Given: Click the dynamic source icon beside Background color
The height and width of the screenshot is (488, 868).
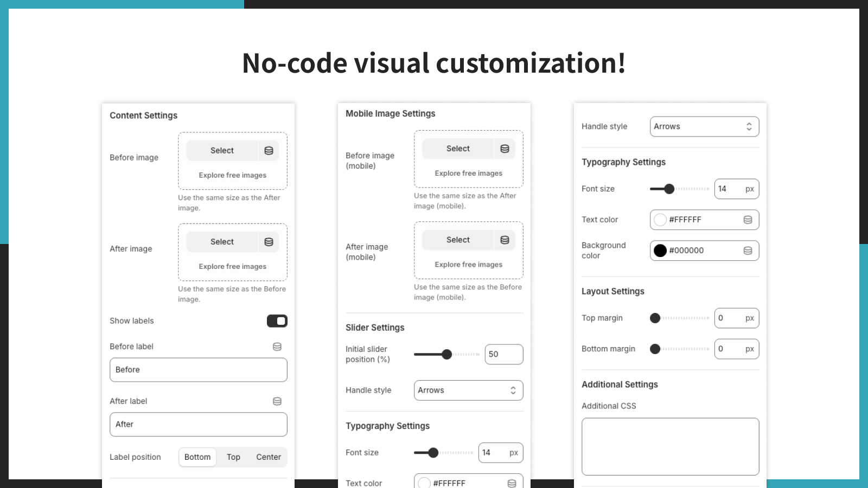Looking at the screenshot, I should (748, 250).
